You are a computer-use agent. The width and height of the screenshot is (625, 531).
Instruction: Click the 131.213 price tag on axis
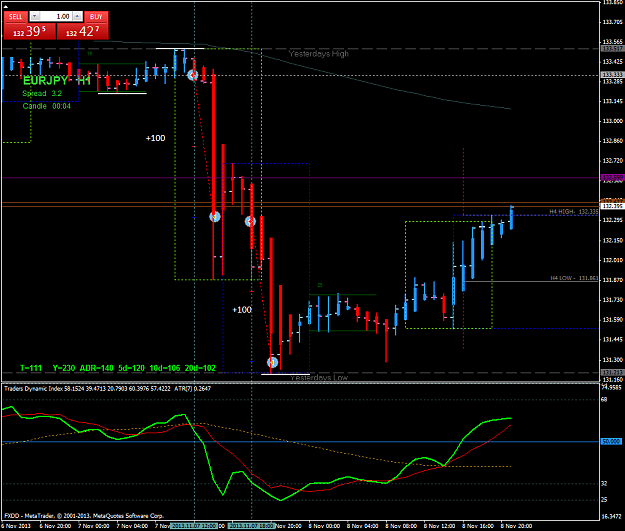(612, 372)
